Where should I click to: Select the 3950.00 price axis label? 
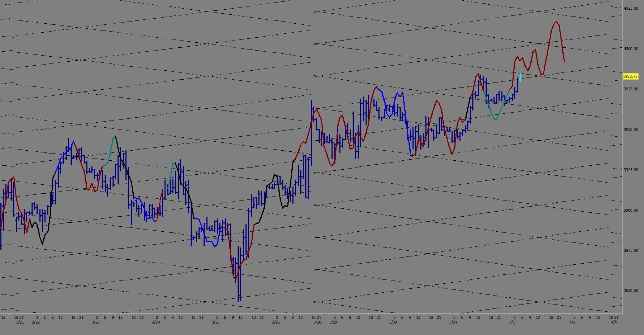click(631, 129)
